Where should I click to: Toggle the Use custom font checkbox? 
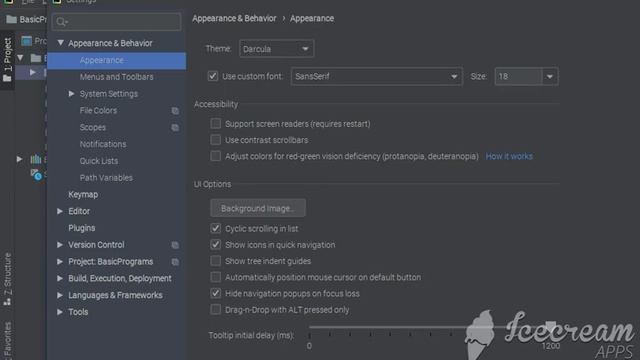click(x=213, y=76)
